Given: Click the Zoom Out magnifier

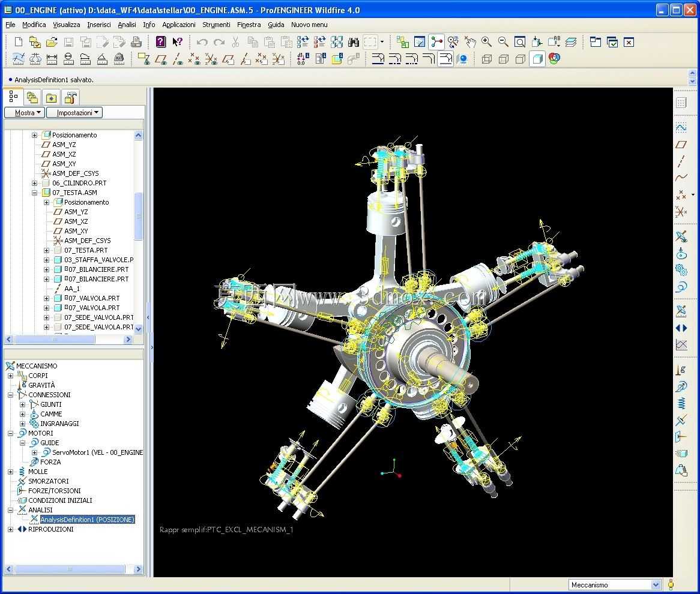Looking at the screenshot, I should 503,42.
